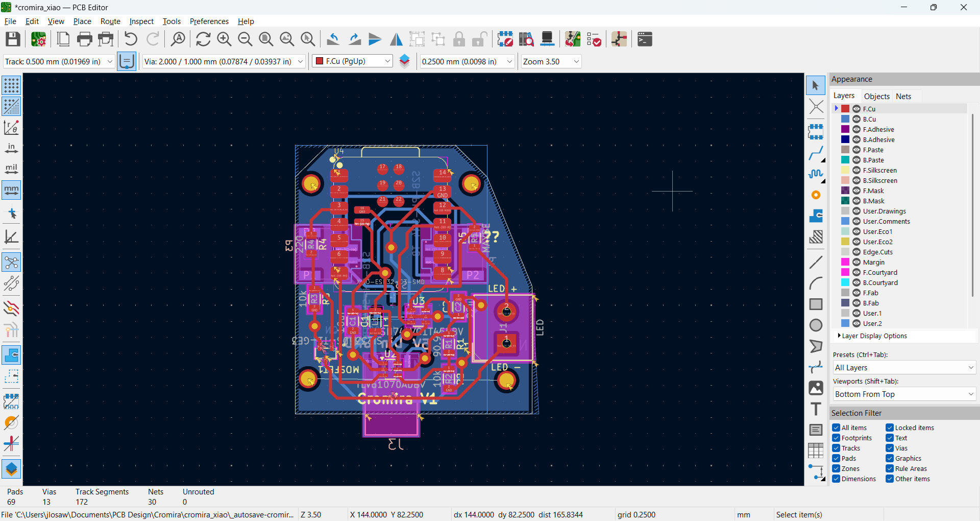
Task: Open the Presets All Layers dropdown
Action: [x=904, y=368]
